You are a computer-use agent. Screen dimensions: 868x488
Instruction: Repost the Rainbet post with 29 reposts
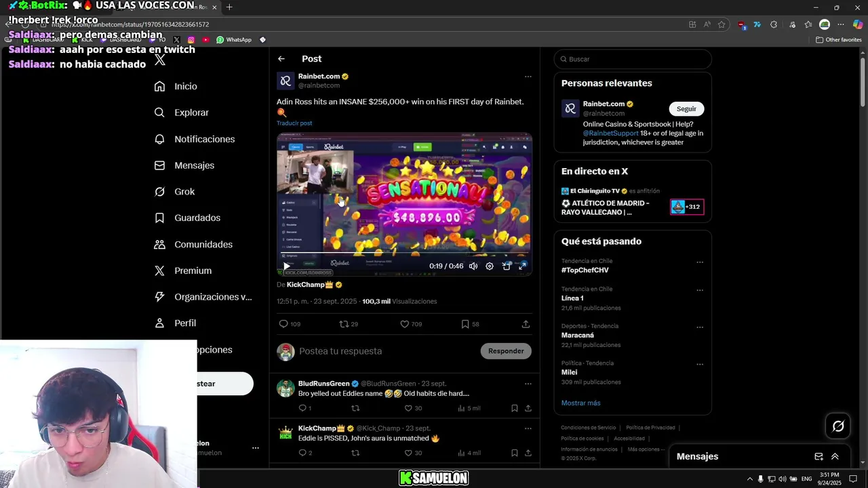(x=349, y=324)
